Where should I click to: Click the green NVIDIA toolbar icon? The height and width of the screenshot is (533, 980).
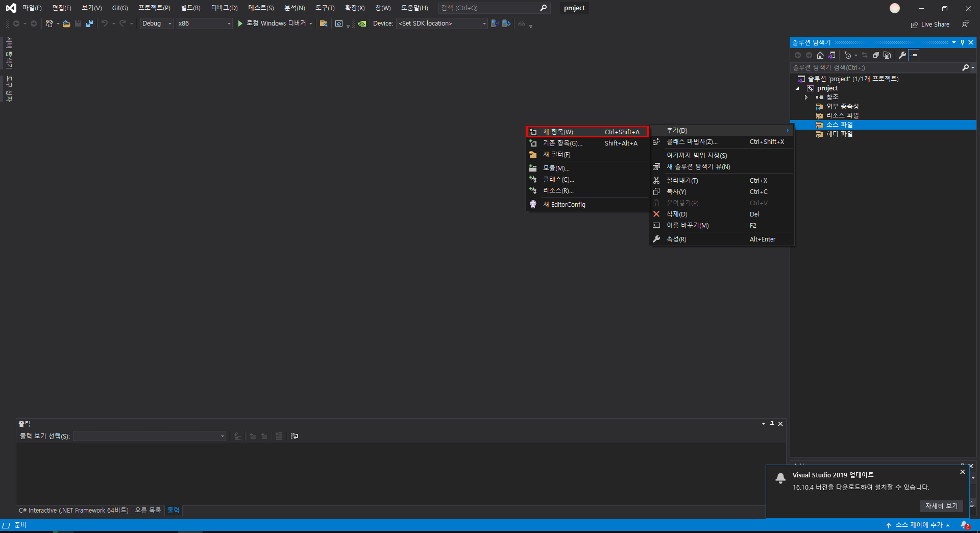click(x=362, y=23)
